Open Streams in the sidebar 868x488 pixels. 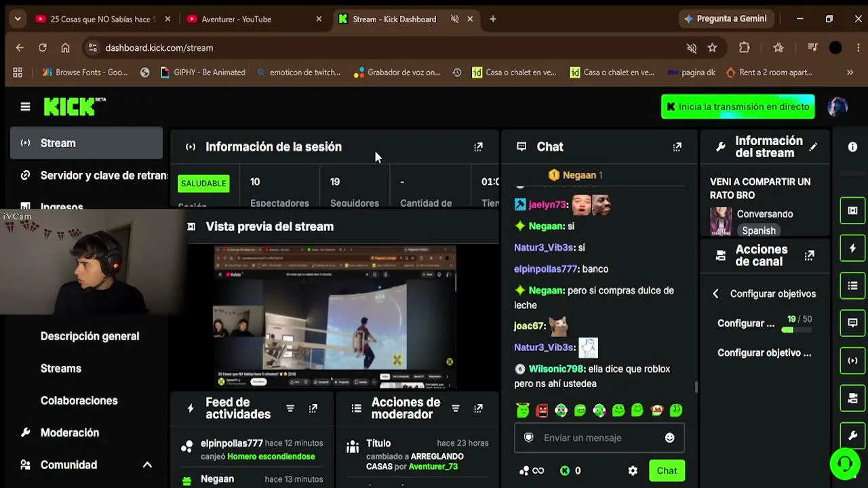[61, 368]
